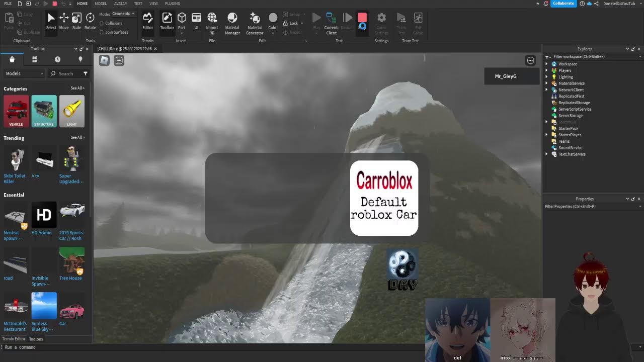Select SoundService in Explorer
The height and width of the screenshot is (362, 644).
pos(570,148)
